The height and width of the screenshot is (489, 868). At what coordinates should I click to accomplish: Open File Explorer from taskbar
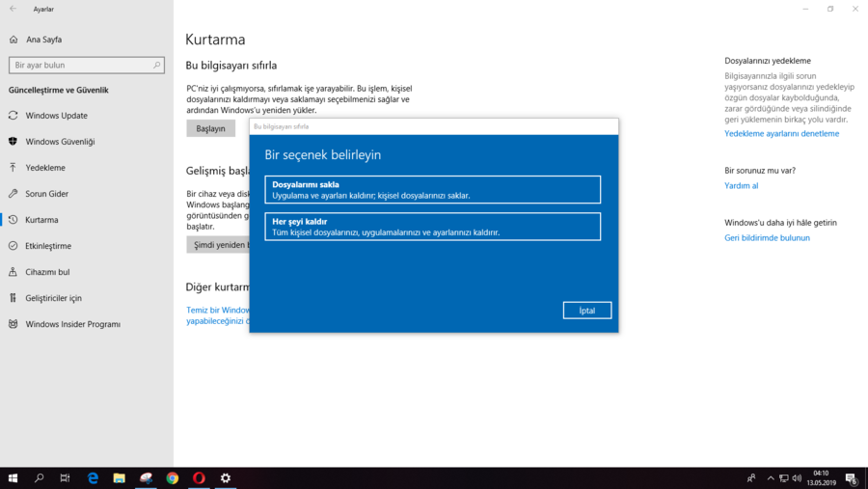coord(119,478)
